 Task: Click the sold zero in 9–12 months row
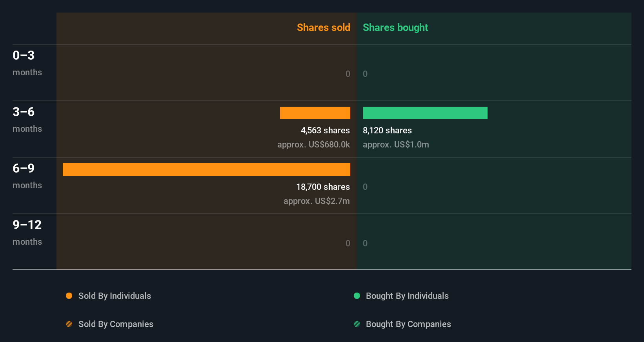pos(348,243)
